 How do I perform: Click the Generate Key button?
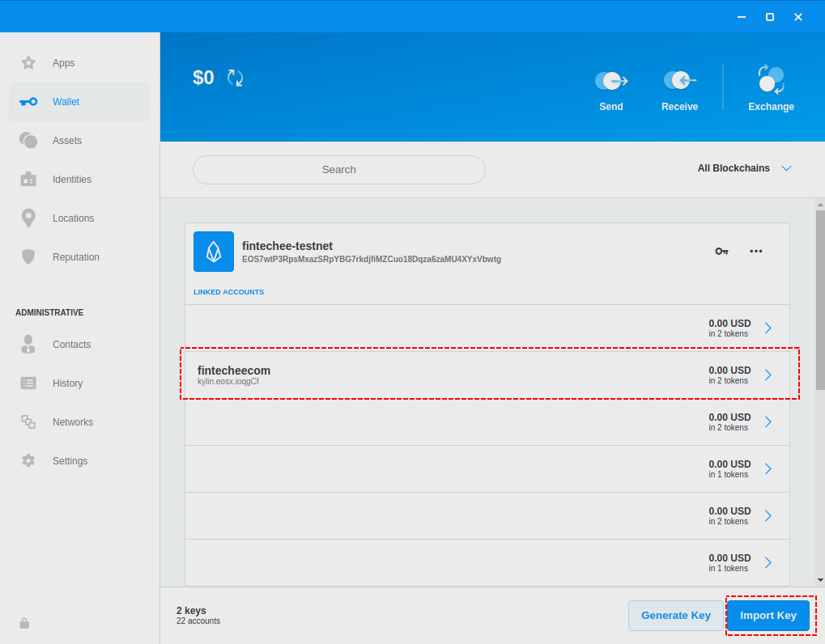pyautogui.click(x=675, y=616)
